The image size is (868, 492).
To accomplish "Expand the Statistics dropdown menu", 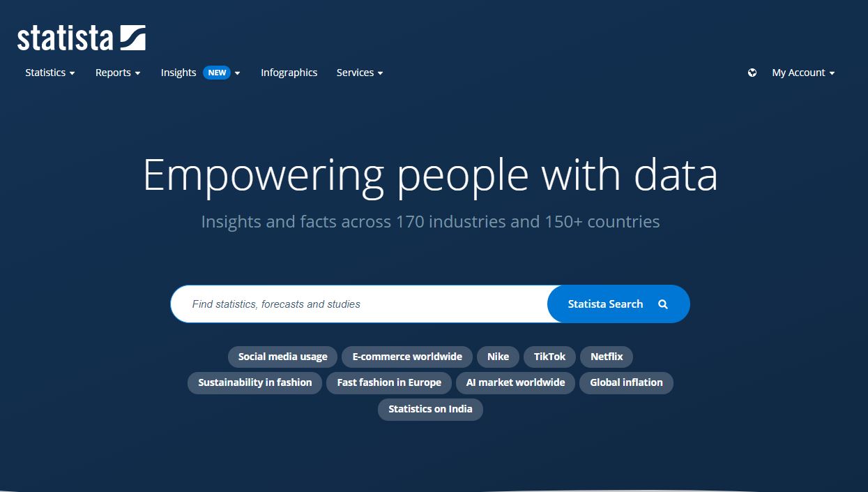I will click(x=50, y=73).
